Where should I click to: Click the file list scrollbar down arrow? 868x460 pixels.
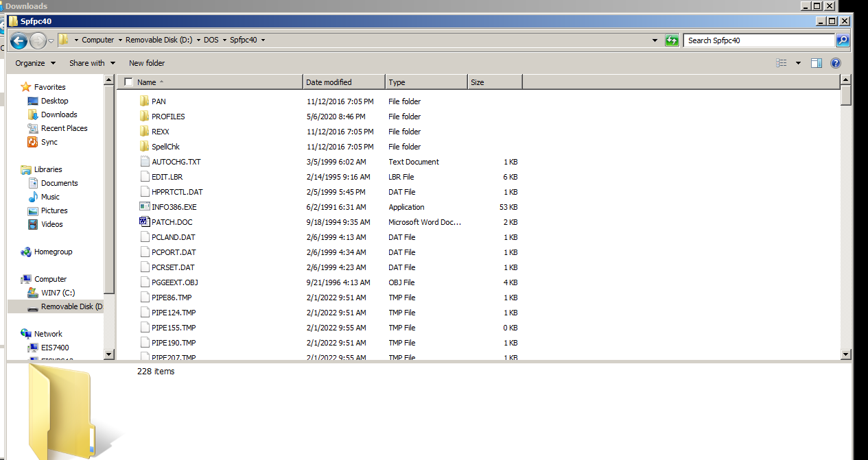[846, 354]
